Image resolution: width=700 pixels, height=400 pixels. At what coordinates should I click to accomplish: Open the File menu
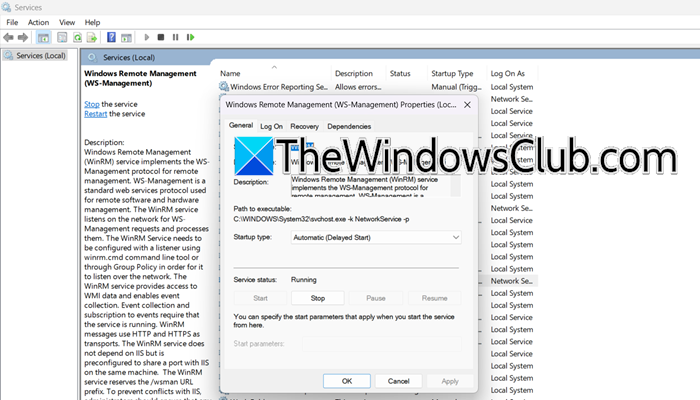pos(12,22)
